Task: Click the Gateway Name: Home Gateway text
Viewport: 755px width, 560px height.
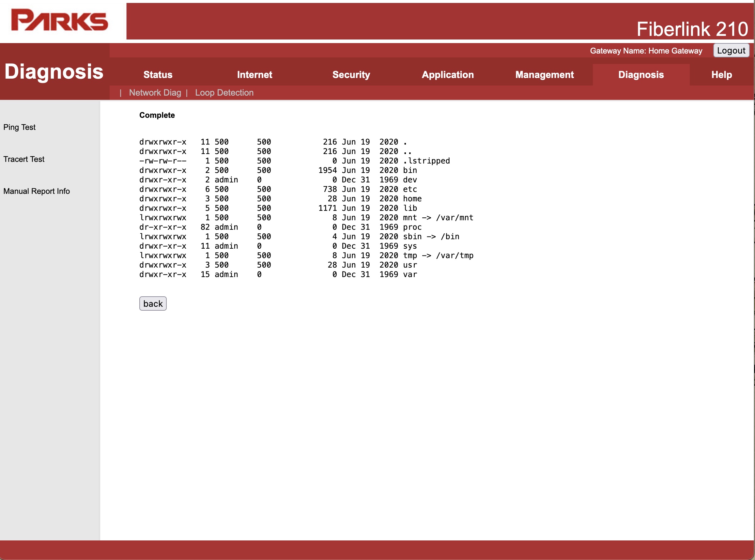Action: [646, 51]
